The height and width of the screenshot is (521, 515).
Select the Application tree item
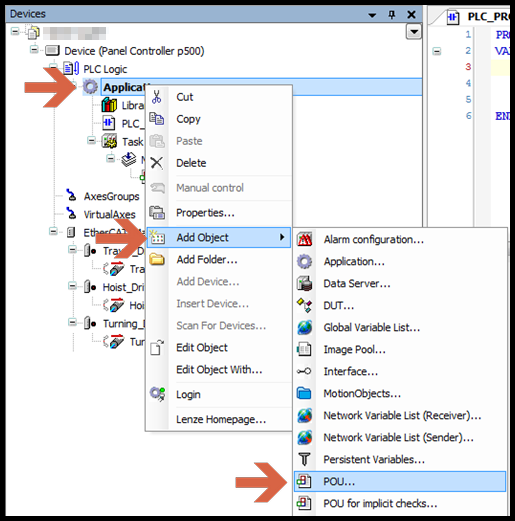[124, 87]
